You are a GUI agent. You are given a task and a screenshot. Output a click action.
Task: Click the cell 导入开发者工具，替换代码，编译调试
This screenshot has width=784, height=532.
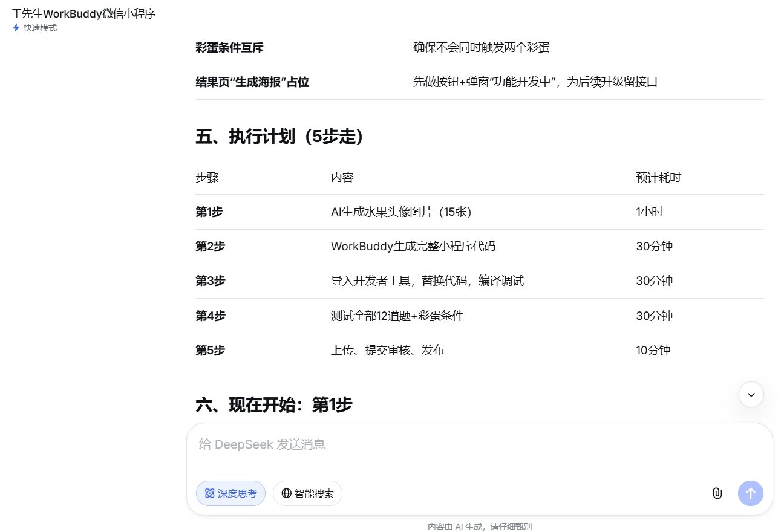coord(427,281)
